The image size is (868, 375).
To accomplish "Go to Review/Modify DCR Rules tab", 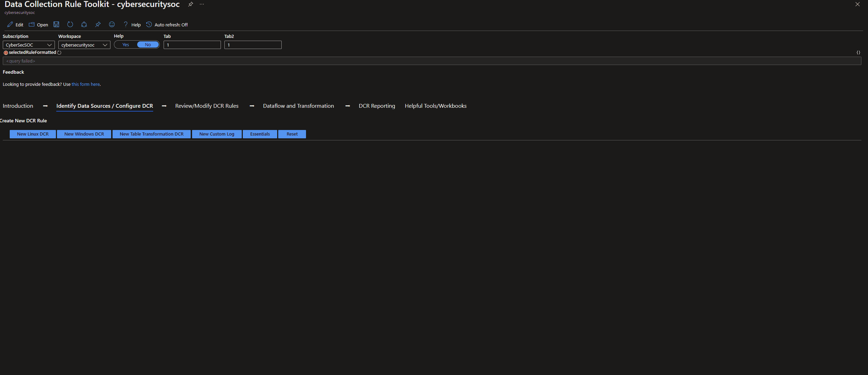I will coord(207,106).
